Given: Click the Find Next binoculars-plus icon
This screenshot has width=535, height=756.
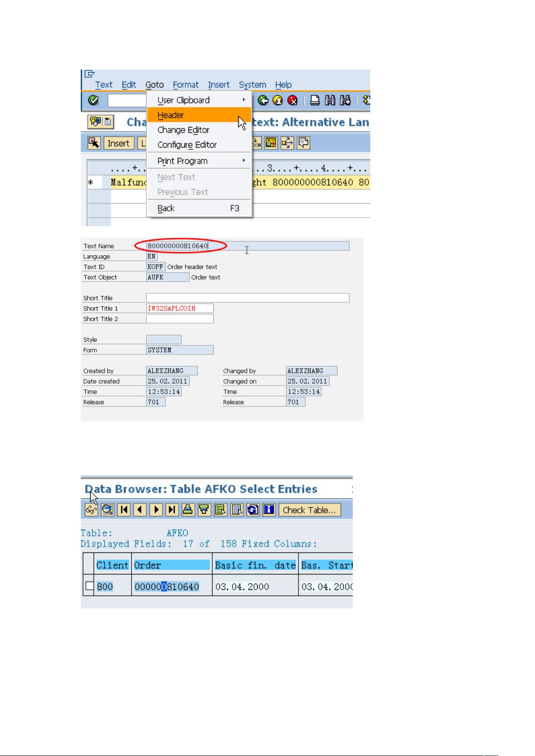Looking at the screenshot, I should pos(345,101).
